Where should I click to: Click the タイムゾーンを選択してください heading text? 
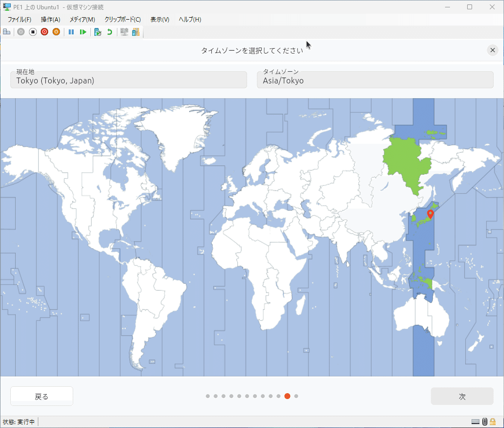[x=252, y=51]
